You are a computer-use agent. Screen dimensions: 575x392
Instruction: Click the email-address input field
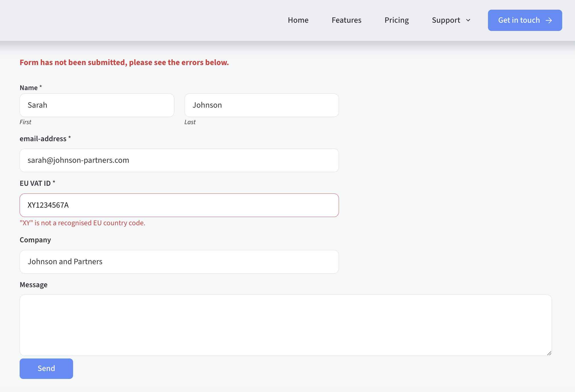pyautogui.click(x=179, y=160)
